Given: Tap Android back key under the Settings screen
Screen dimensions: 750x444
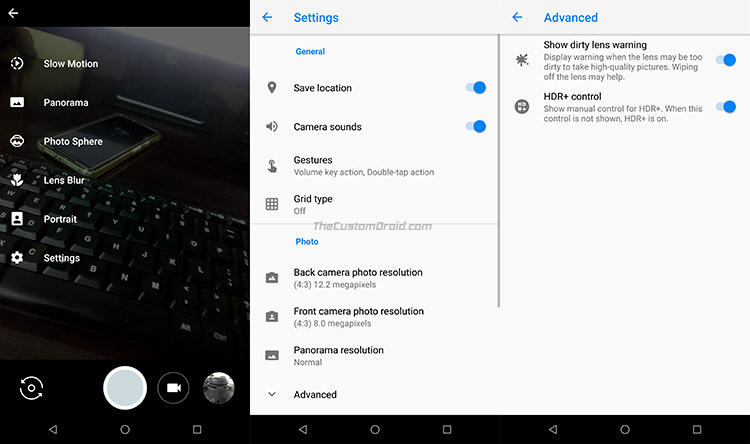Looking at the screenshot, I should coord(303,429).
